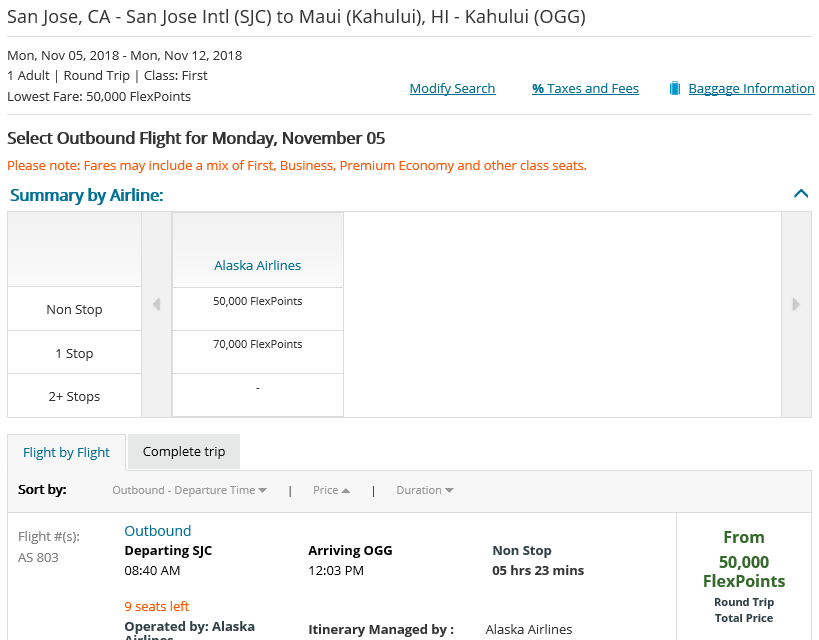Image resolution: width=819 pixels, height=640 pixels.
Task: Click the 2+ Stops row label
Action: [74, 396]
